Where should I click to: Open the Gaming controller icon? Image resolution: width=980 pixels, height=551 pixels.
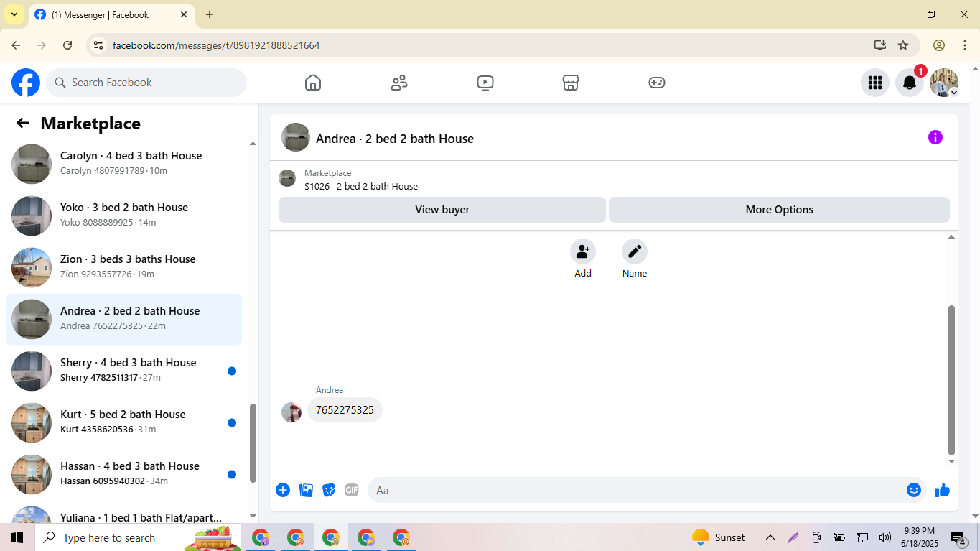coord(657,83)
